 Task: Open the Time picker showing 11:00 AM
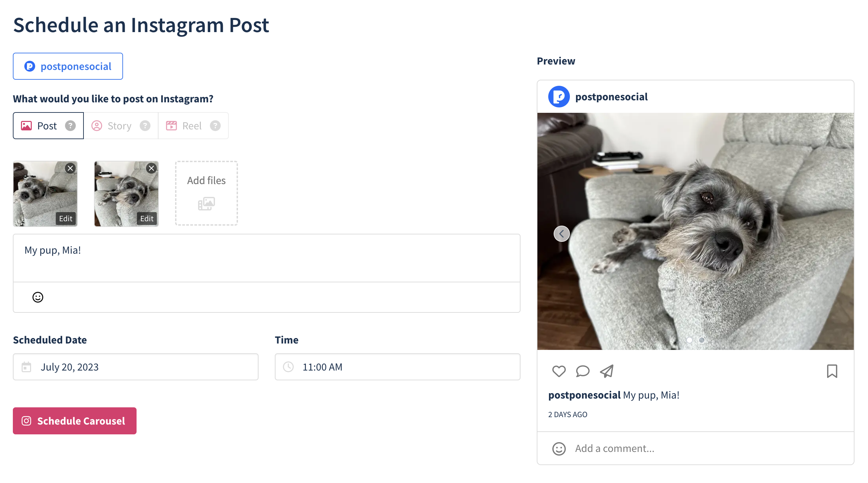[x=397, y=367]
